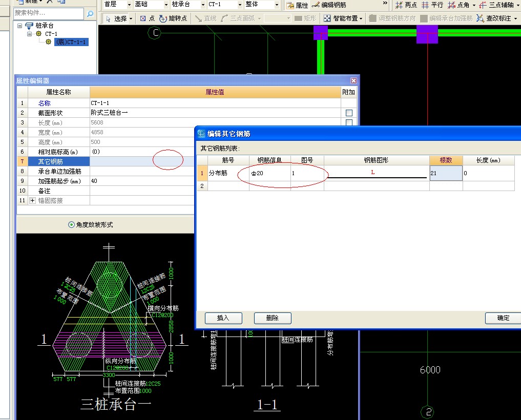Click the 三点画弧 arc tool
Screen dimensions: 521x420
[x=238, y=18]
